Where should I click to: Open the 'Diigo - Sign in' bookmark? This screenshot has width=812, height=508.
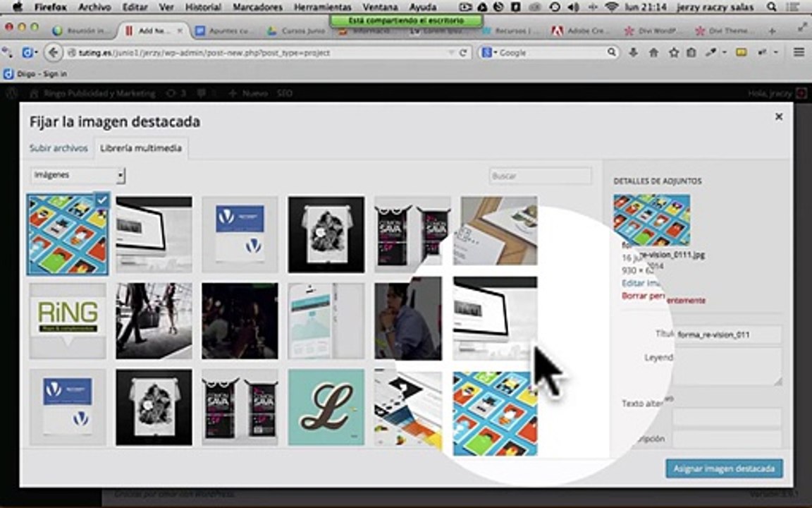click(x=35, y=74)
